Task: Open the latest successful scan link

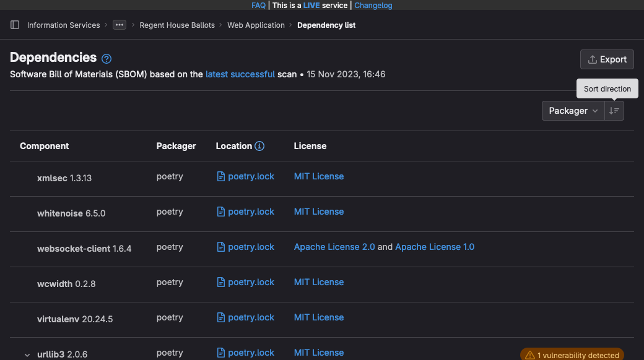Action: point(240,74)
